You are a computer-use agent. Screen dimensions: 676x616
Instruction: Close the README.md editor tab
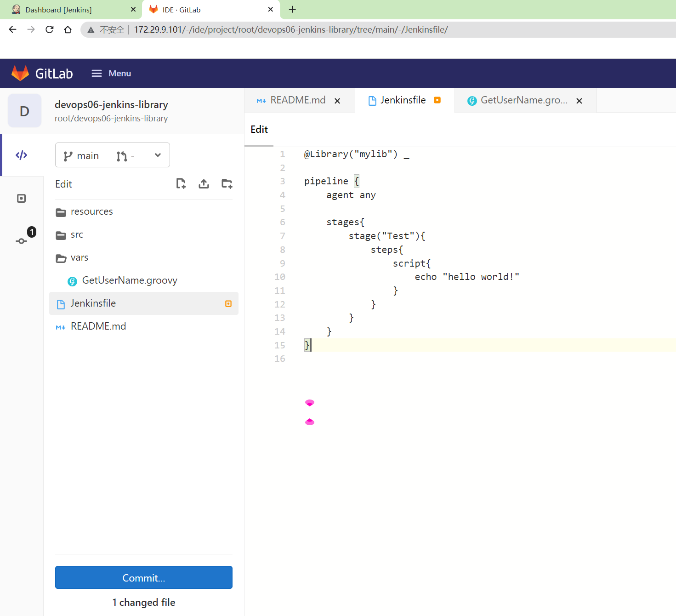point(337,101)
